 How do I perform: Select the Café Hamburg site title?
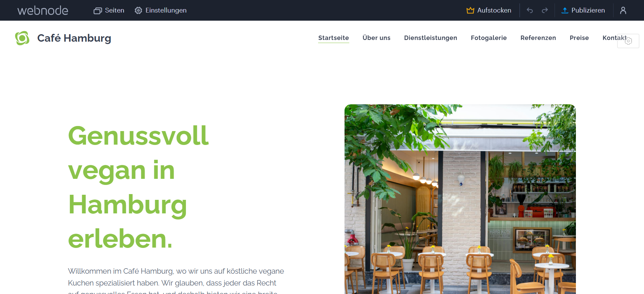pos(74,38)
